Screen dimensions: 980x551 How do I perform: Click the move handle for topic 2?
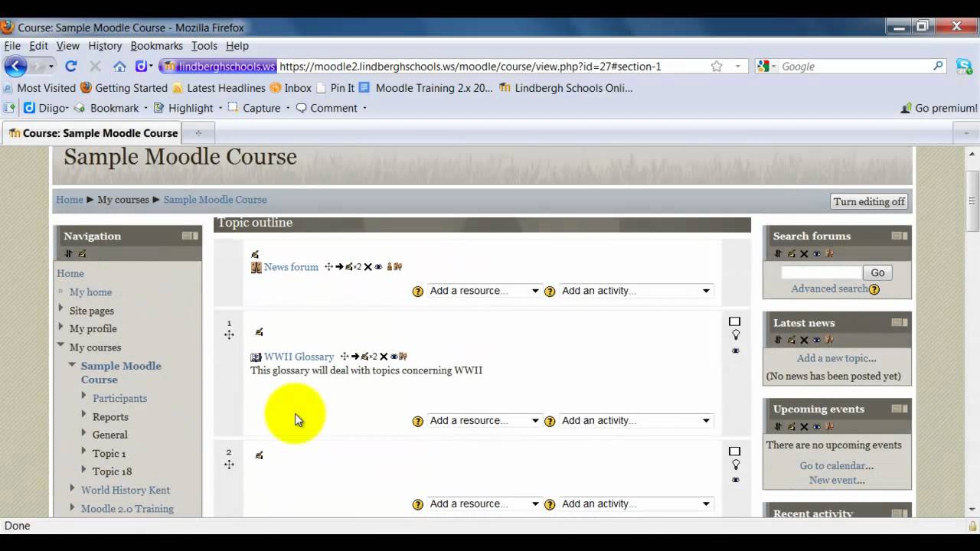point(229,465)
